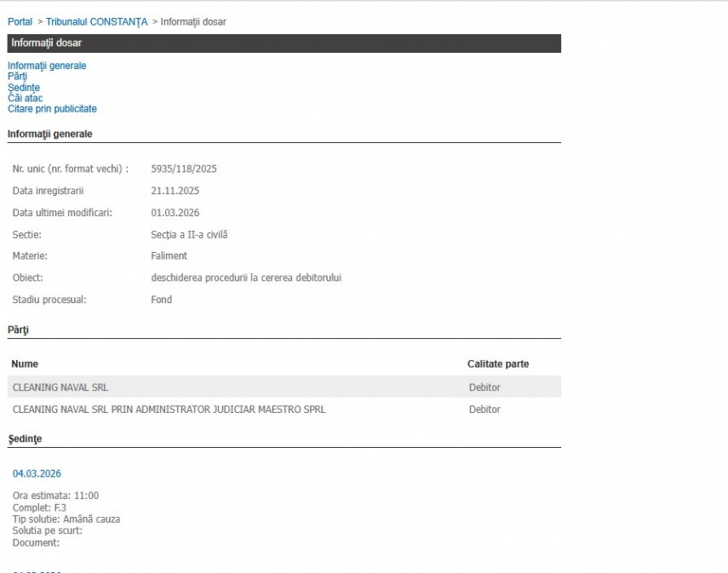
Task: Open the Ședințe navigation link
Action: (24, 88)
